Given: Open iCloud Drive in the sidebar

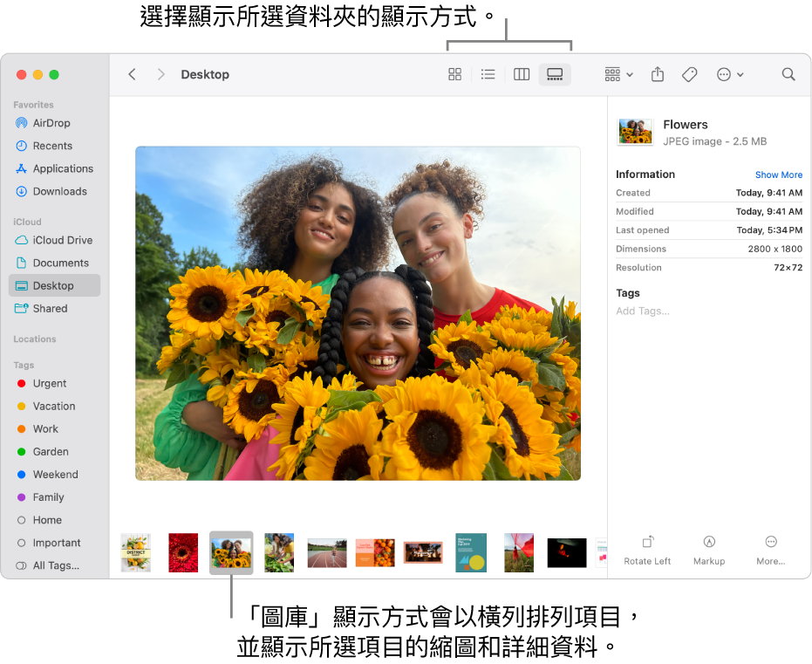Looking at the screenshot, I should point(54,240).
